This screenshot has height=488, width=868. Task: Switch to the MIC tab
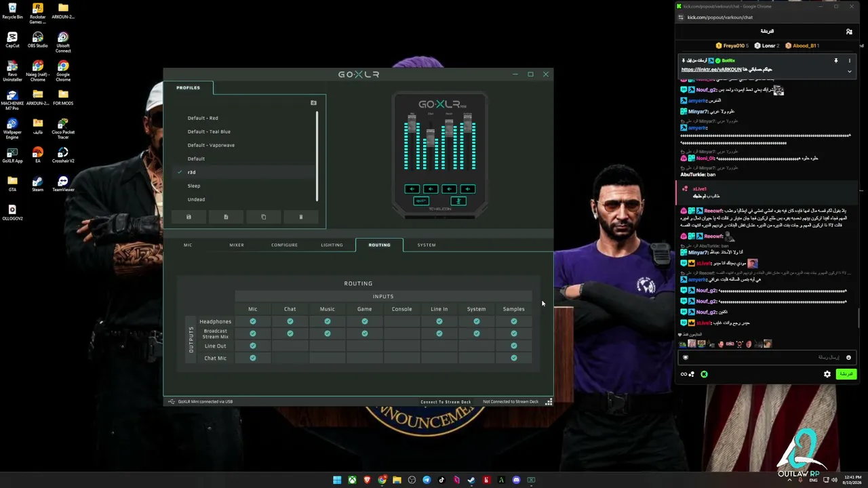(x=188, y=245)
